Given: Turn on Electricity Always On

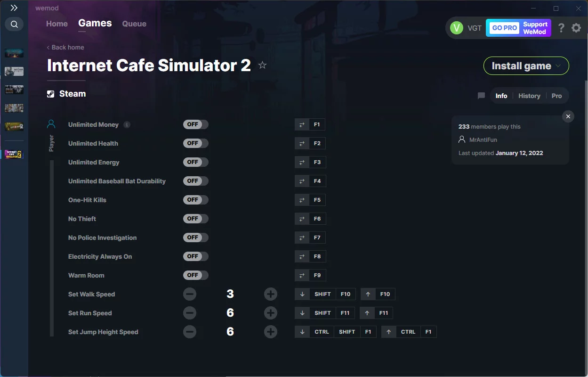Looking at the screenshot, I should (196, 256).
